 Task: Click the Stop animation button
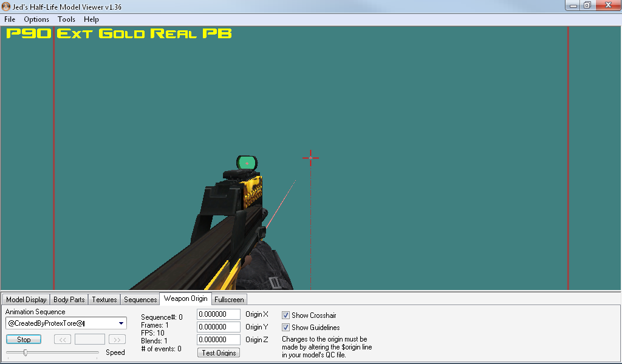click(24, 340)
